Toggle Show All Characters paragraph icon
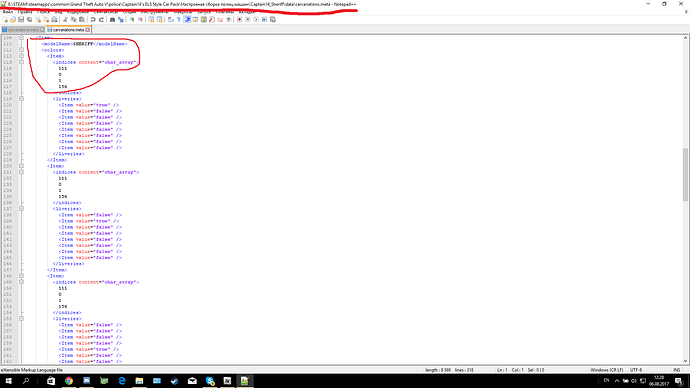This screenshot has width=690, height=388. coord(178,20)
